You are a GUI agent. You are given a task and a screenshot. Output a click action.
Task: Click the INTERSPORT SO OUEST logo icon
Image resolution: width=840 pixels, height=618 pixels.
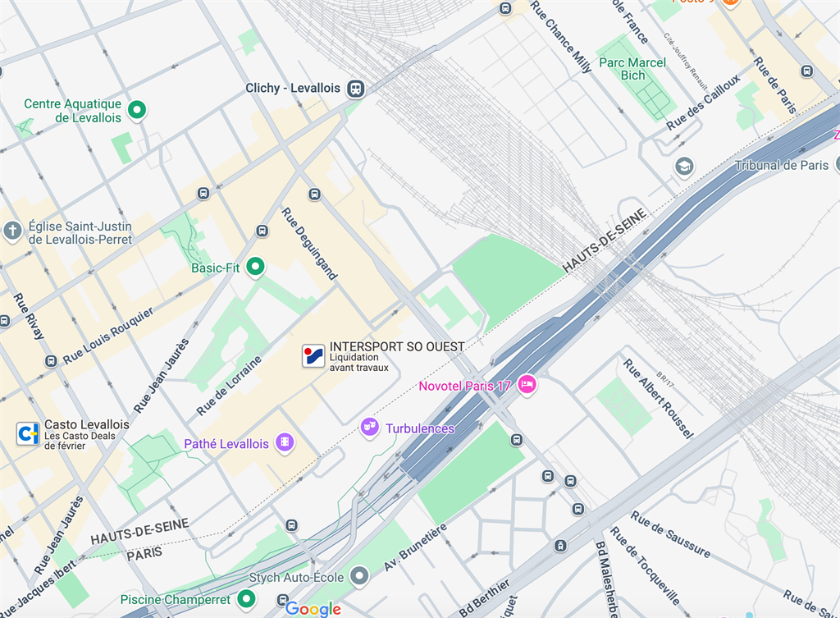tap(313, 356)
